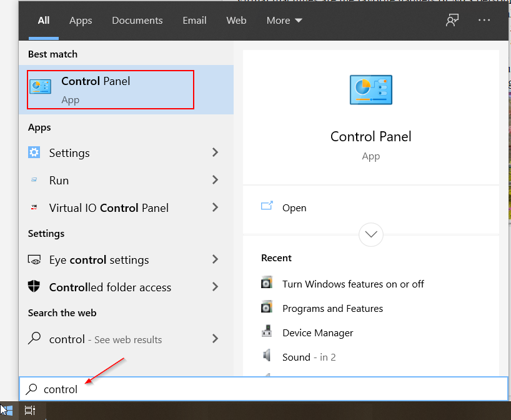Click the web search magnifier icon beside control
511x420 pixels.
(34, 338)
